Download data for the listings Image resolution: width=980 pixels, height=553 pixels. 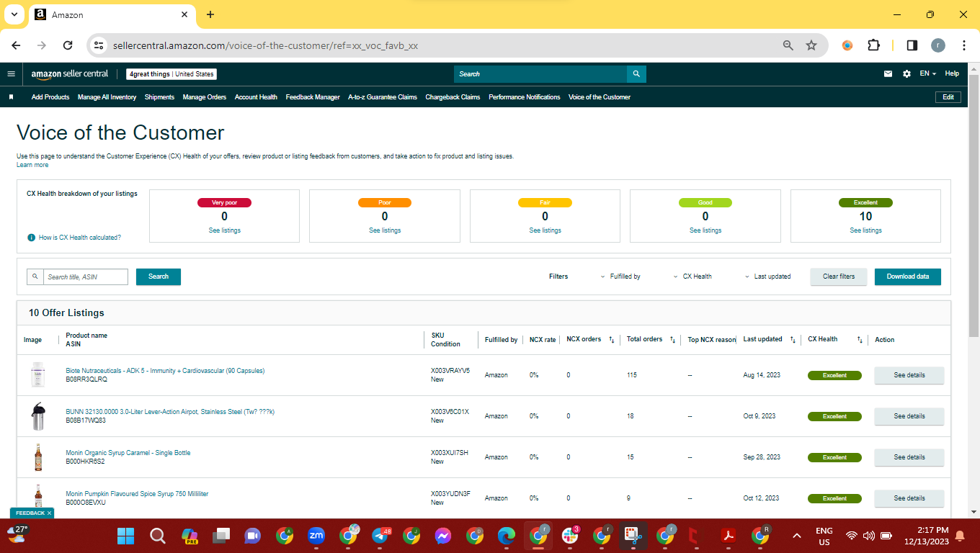click(x=908, y=276)
